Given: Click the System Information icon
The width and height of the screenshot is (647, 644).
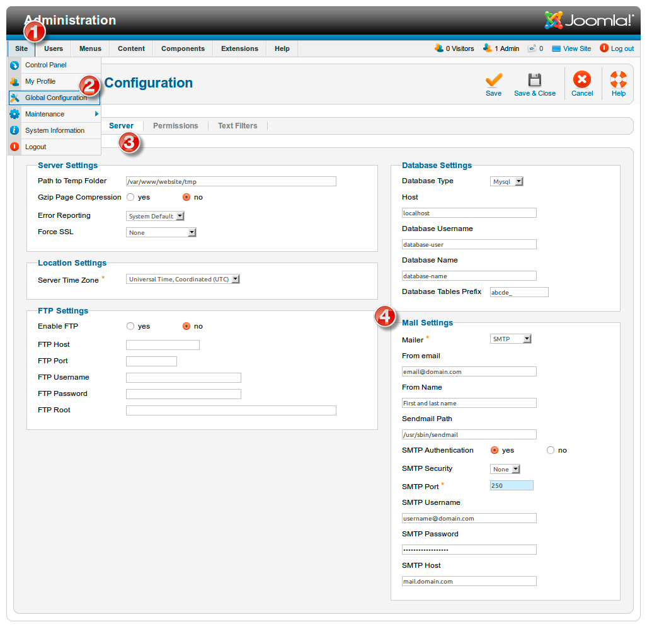Looking at the screenshot, I should (14, 130).
